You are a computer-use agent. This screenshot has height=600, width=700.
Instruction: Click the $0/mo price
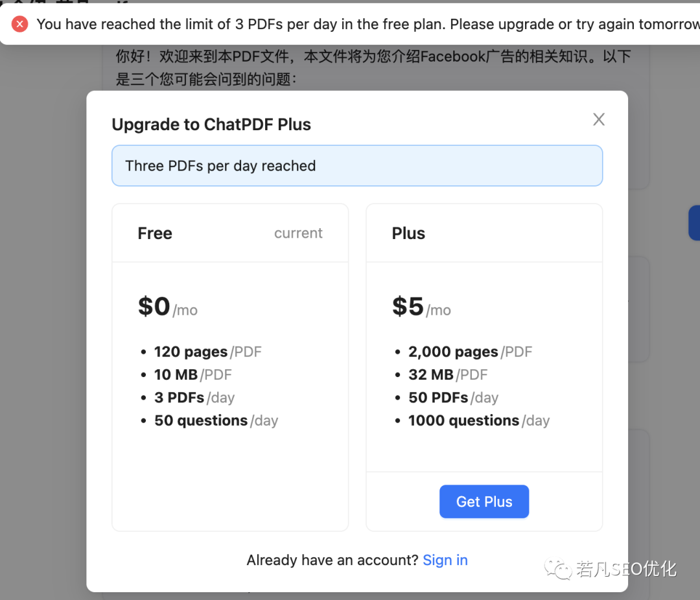tap(168, 307)
